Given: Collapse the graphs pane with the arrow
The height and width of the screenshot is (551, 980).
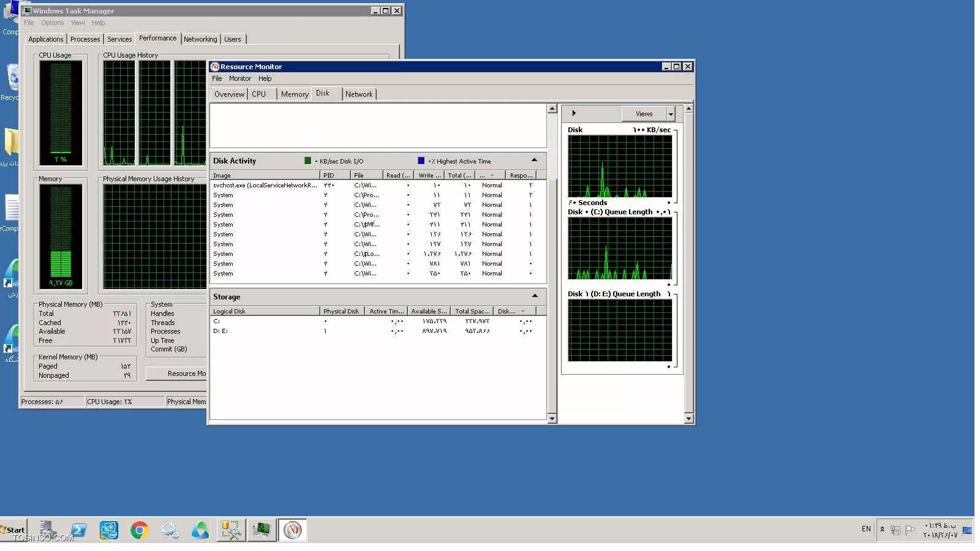Looking at the screenshot, I should (x=574, y=113).
